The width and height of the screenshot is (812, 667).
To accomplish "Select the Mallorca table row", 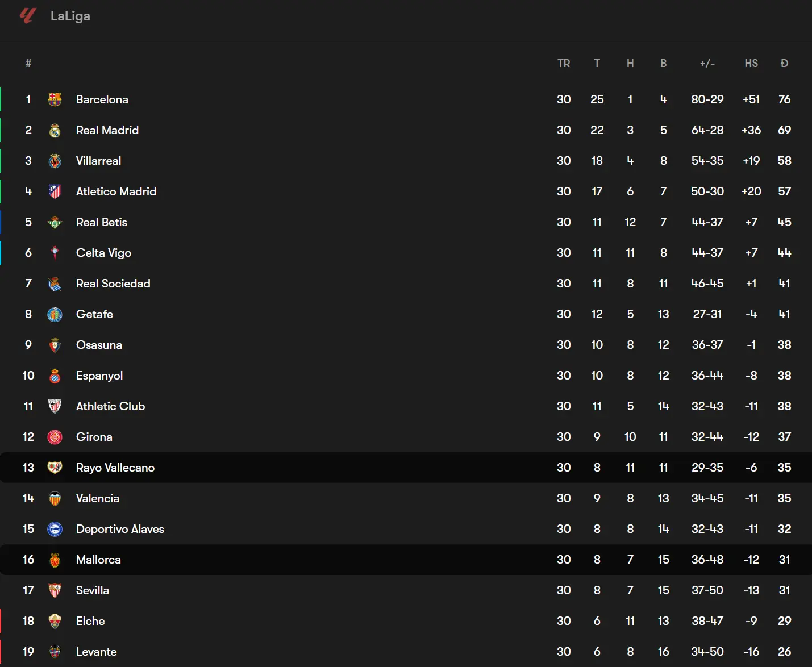I will 341,560.
